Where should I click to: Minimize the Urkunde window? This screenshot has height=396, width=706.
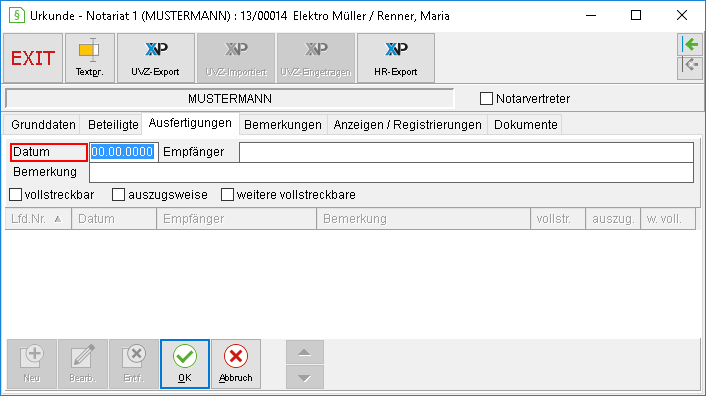click(591, 15)
